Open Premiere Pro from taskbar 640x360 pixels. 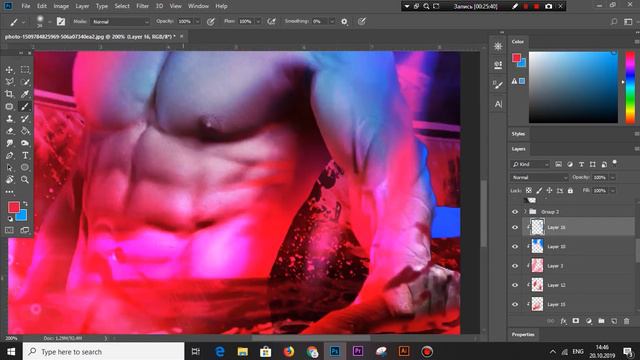coord(358,351)
